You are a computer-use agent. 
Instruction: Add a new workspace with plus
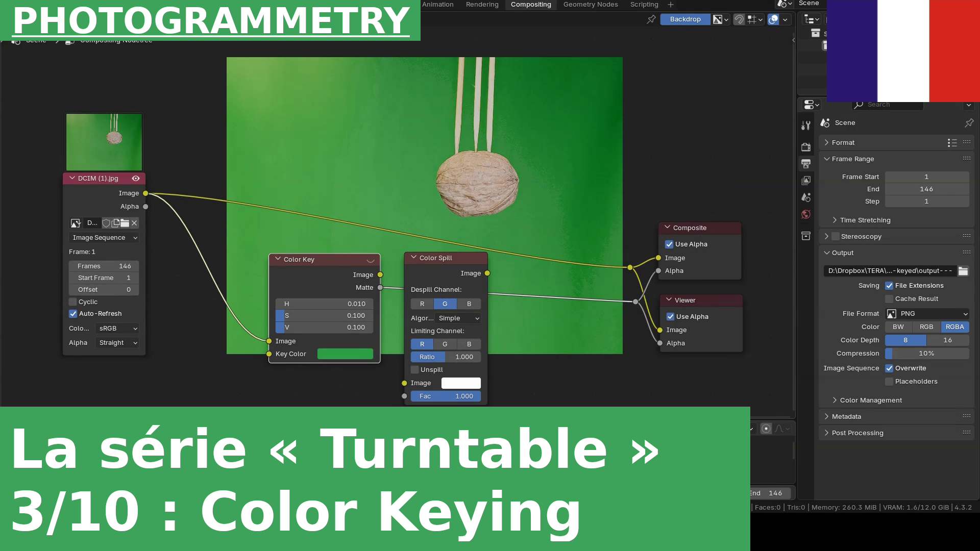coord(671,5)
